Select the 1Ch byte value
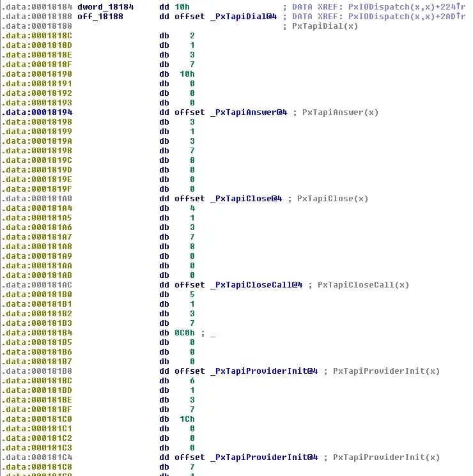This screenshot has height=476, width=473. [x=187, y=419]
